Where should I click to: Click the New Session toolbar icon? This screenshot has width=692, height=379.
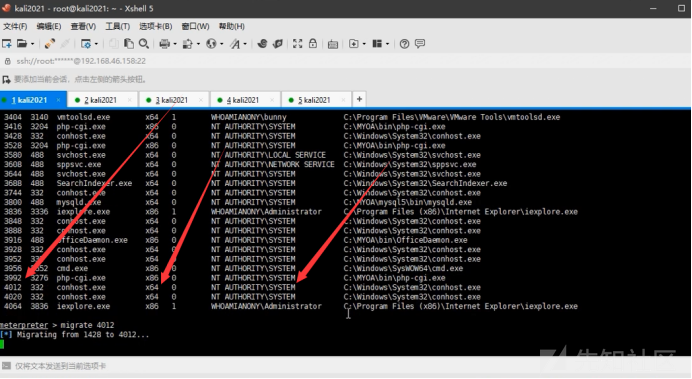point(7,44)
